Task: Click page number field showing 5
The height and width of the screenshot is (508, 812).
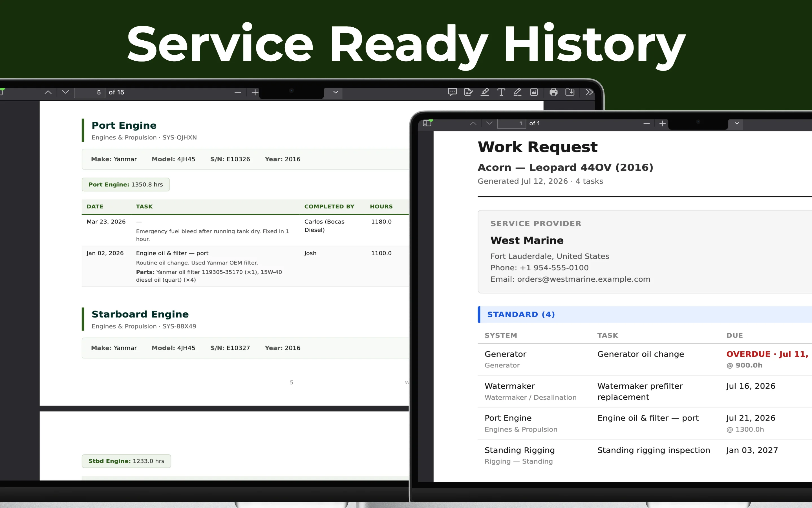Action: click(x=90, y=92)
